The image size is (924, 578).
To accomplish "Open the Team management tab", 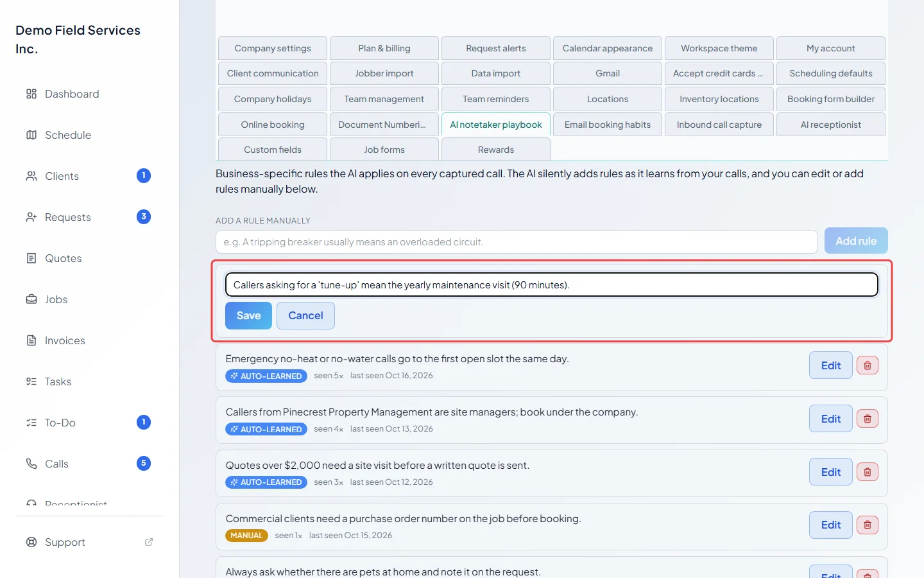I will click(384, 99).
